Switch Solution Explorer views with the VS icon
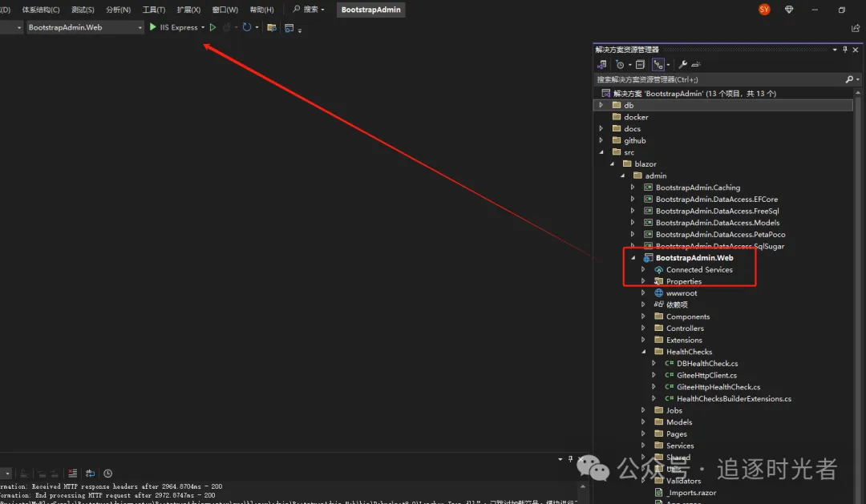The width and height of the screenshot is (866, 504). click(602, 65)
